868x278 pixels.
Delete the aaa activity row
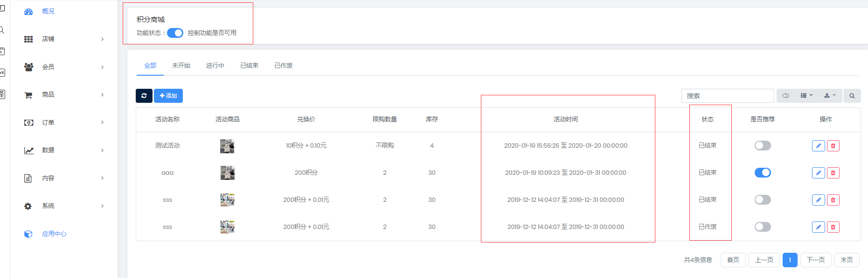tap(833, 173)
